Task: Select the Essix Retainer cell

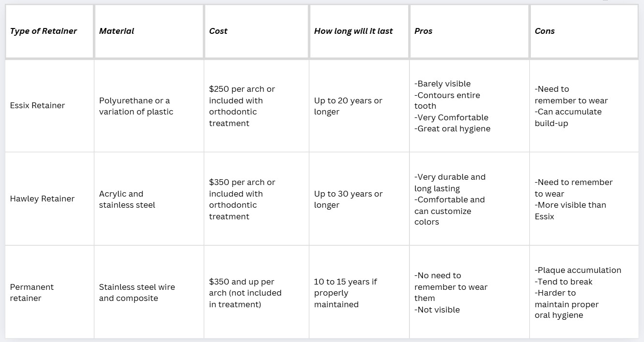Action: (x=49, y=106)
